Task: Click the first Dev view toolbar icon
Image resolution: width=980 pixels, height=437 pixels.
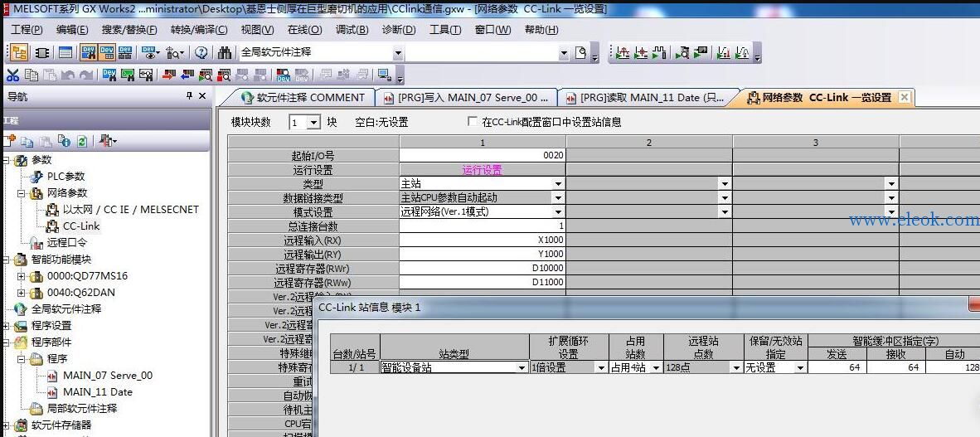Action: 89,52
